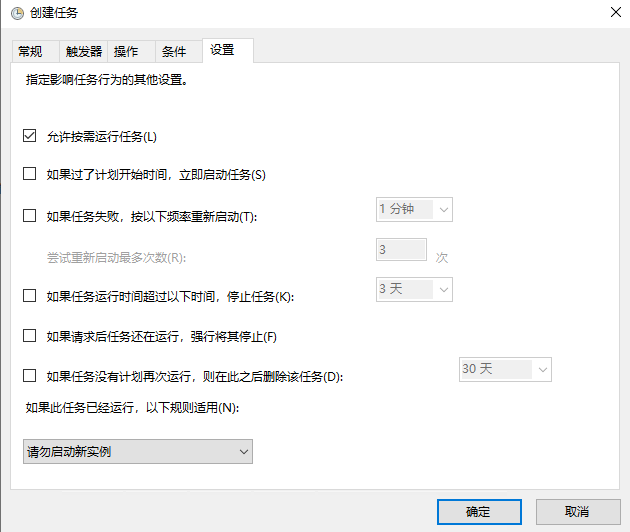Screen dimensions: 630x532
Task: Enable 如果请求后任务还在运行，强行将其停止(F)
Action: (29, 335)
